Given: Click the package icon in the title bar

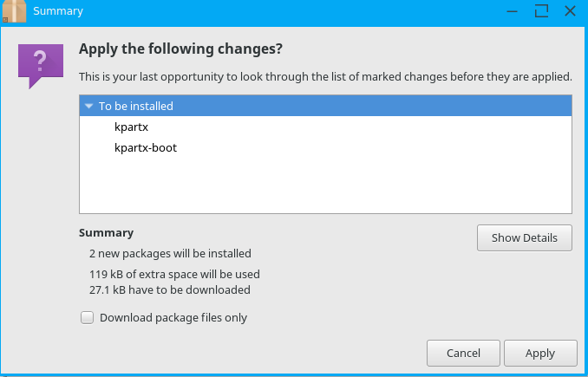Looking at the screenshot, I should 13,10.
